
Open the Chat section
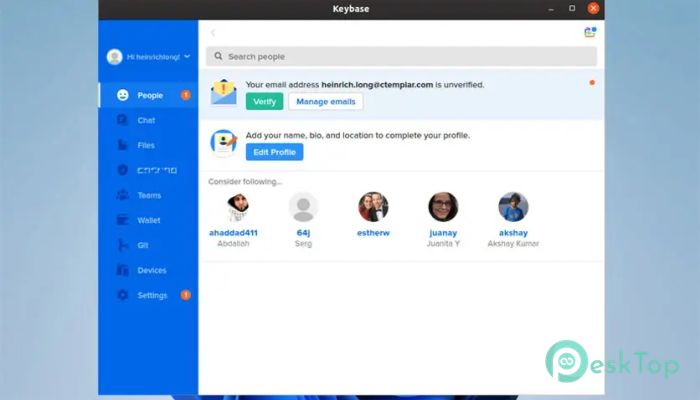click(148, 120)
